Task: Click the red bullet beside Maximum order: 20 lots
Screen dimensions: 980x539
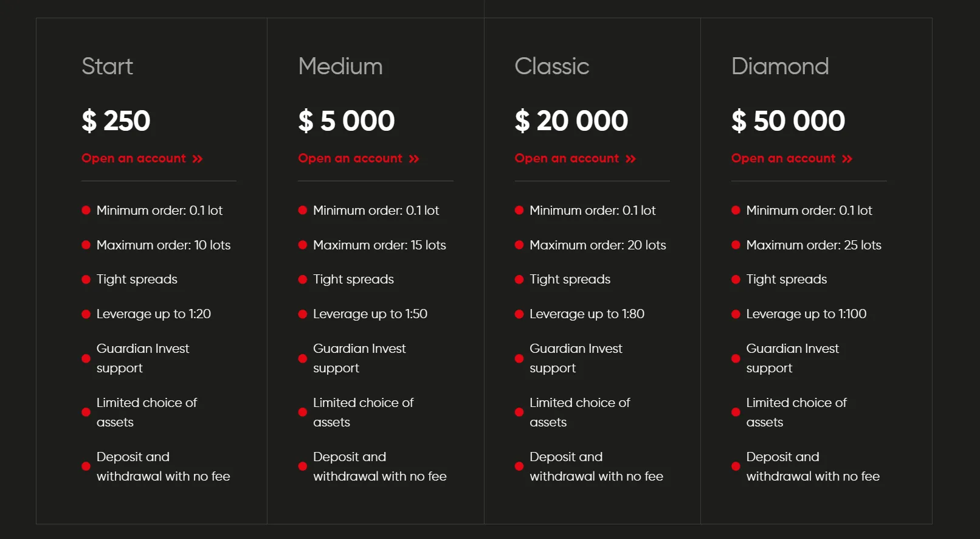Action: click(x=519, y=245)
